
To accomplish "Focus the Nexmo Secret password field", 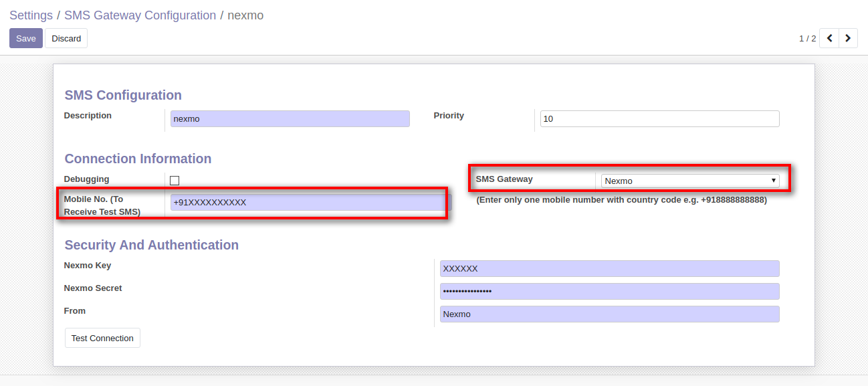I will click(x=609, y=291).
